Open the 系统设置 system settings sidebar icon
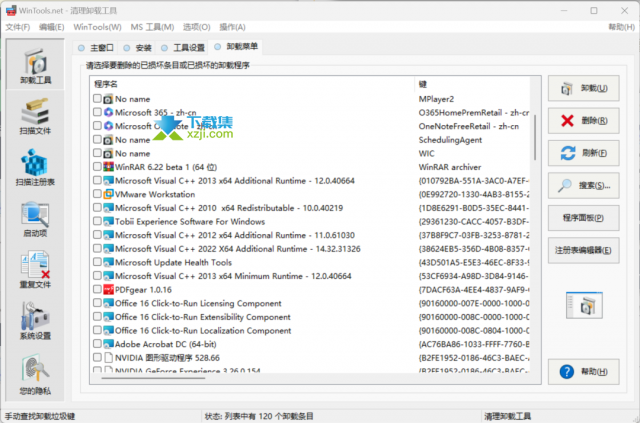The width and height of the screenshot is (640, 423). click(x=36, y=321)
